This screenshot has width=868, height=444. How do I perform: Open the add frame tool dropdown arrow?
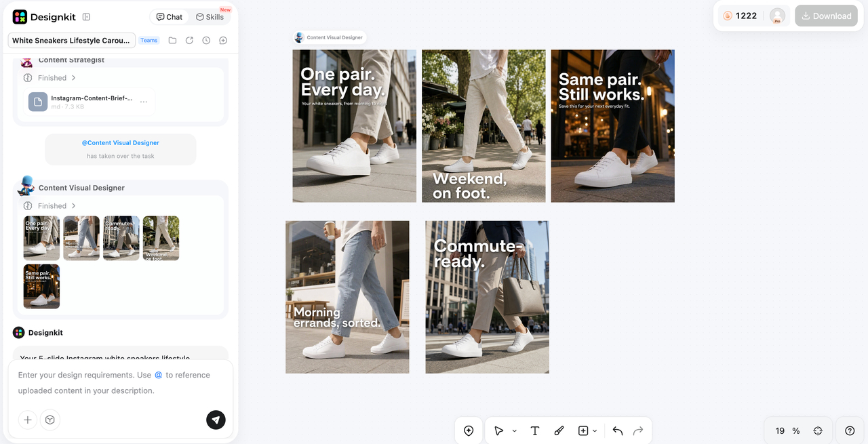(x=595, y=431)
